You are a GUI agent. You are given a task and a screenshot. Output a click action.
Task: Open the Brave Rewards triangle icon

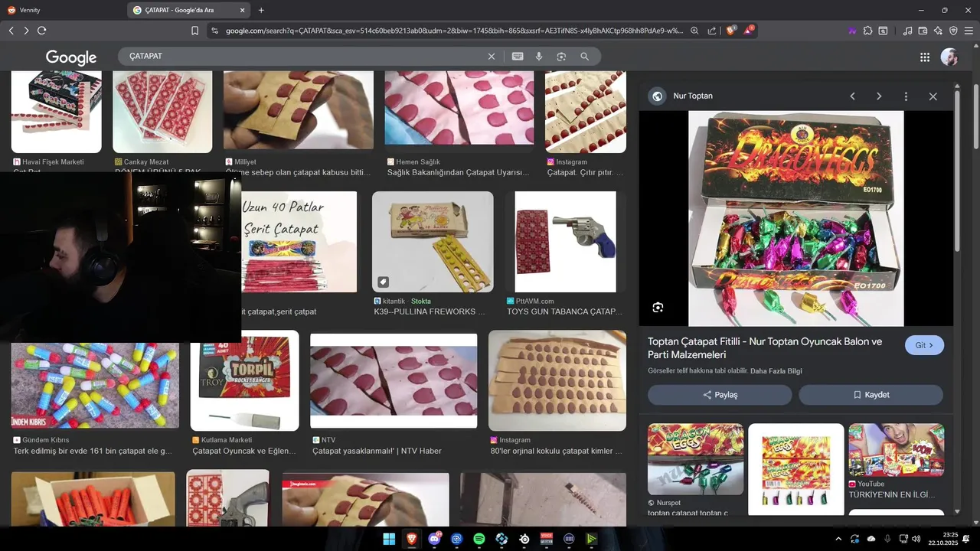pyautogui.click(x=749, y=31)
